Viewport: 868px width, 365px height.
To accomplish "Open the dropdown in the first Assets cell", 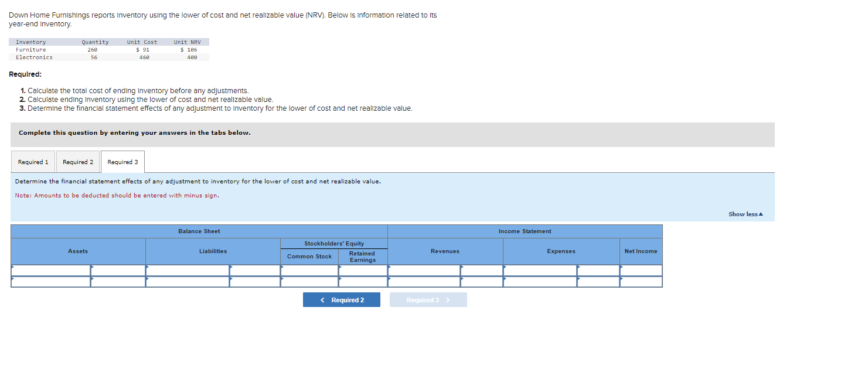I will click(50, 271).
